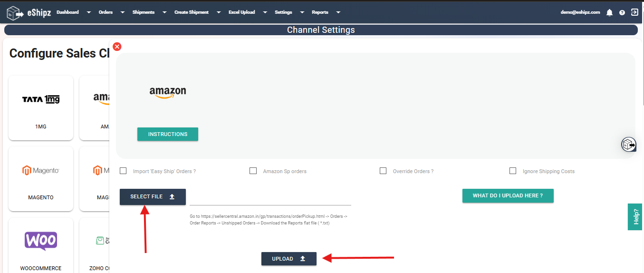Click WHAT DO I UPLOAD HERE button

tap(508, 195)
